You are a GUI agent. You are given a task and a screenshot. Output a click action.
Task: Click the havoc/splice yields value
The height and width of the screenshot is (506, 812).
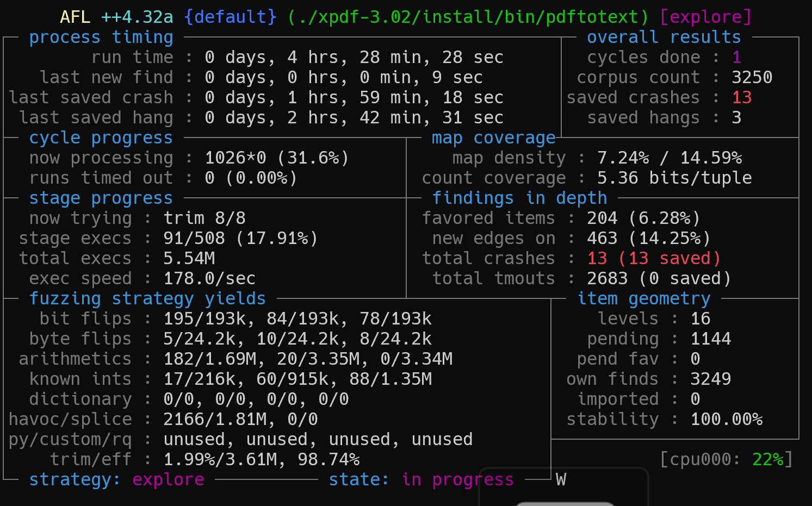pyautogui.click(x=240, y=420)
